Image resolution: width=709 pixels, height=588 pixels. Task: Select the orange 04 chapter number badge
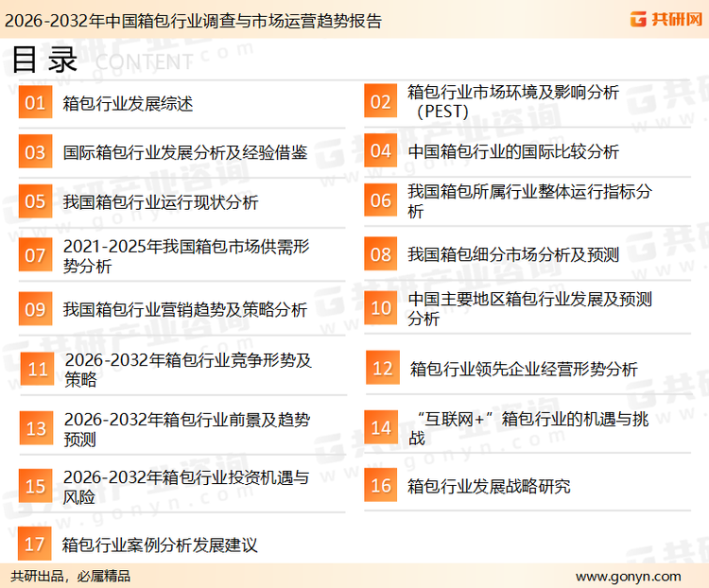pyautogui.click(x=381, y=150)
